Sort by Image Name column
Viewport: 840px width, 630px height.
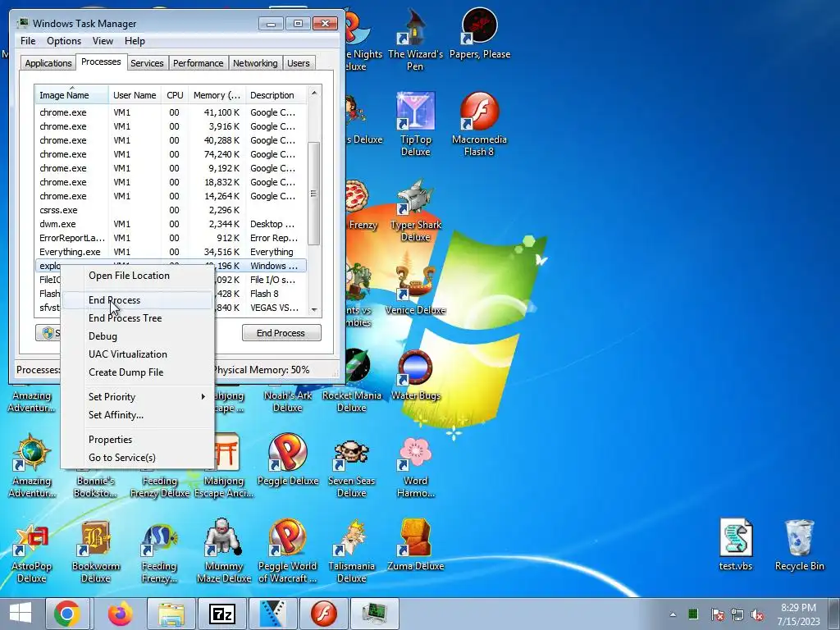coord(72,95)
